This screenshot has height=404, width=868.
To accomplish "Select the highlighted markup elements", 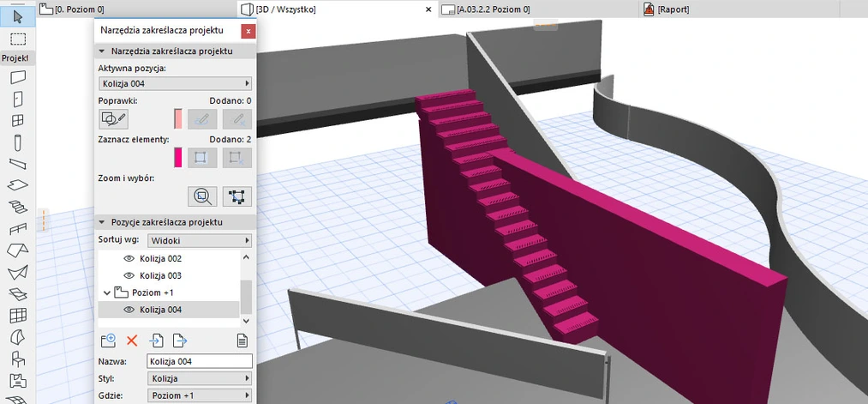I will (x=237, y=196).
